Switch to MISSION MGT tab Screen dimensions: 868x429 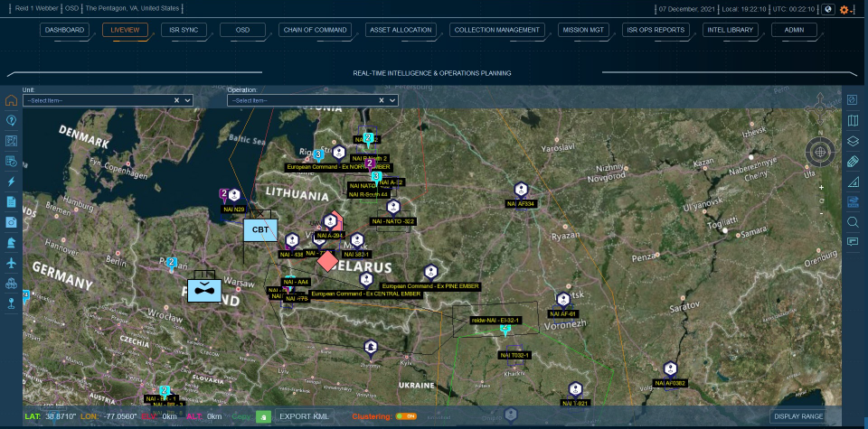[583, 30]
